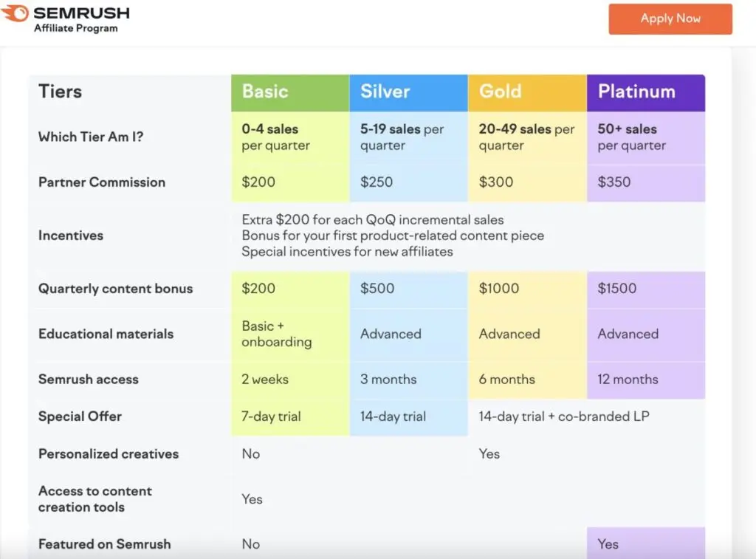The width and height of the screenshot is (756, 559).
Task: Pick the $500 Silver quarterly content bonus cell
Action: (377, 289)
